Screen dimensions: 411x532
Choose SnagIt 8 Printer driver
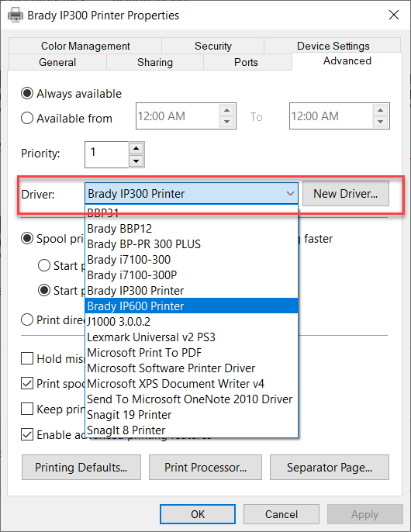192,430
